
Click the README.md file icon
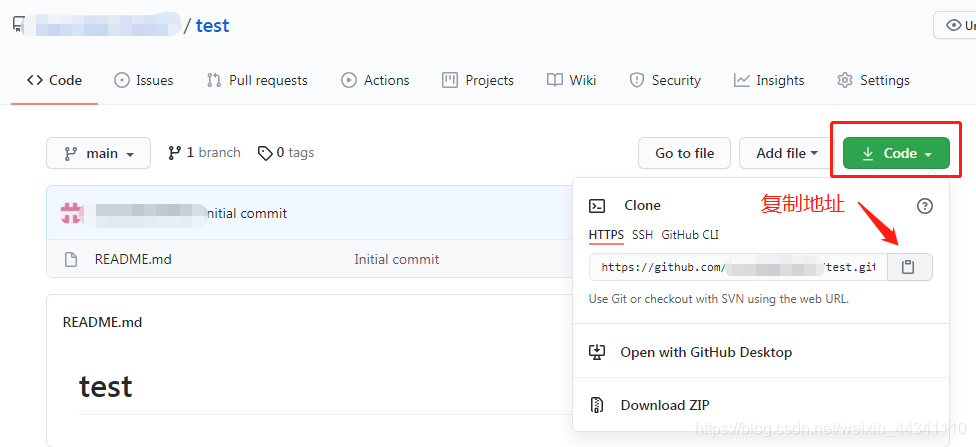pos(72,259)
